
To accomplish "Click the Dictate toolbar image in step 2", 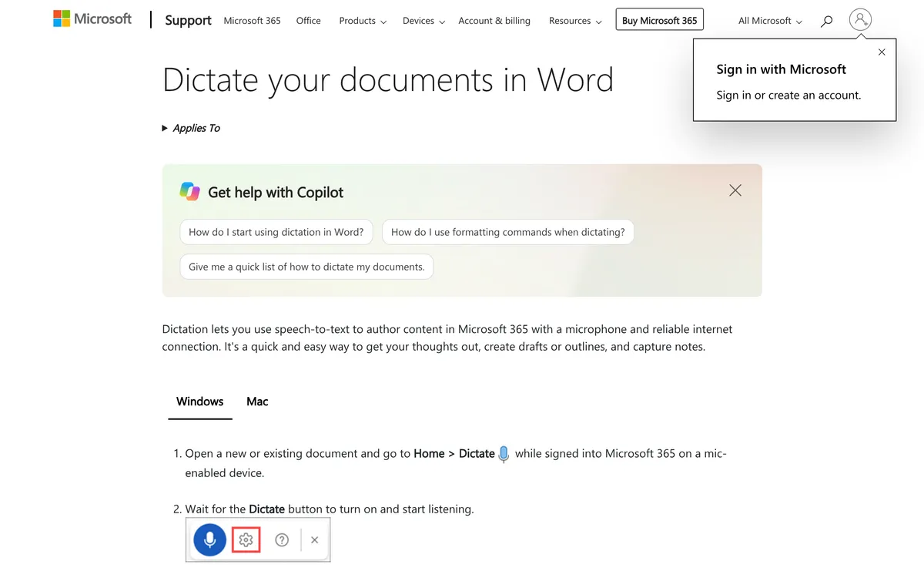I will point(258,540).
